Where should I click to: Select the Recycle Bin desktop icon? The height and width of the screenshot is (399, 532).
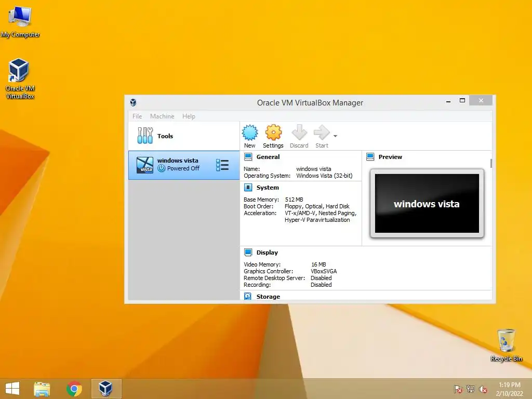pyautogui.click(x=506, y=345)
